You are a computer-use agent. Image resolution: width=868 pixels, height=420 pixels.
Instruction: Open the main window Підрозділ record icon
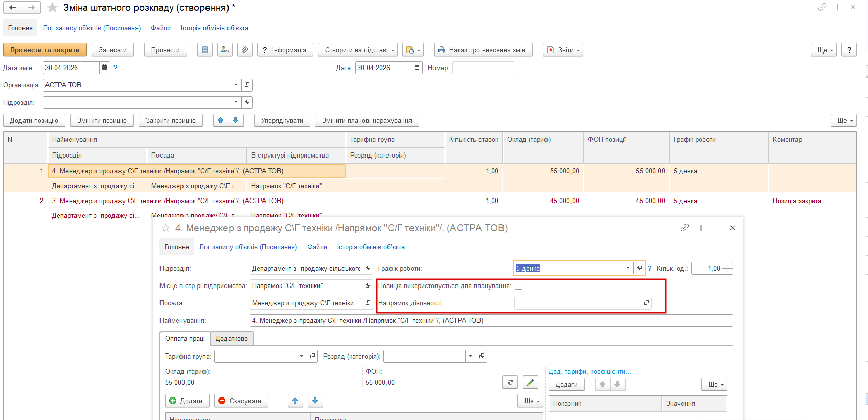(x=247, y=102)
